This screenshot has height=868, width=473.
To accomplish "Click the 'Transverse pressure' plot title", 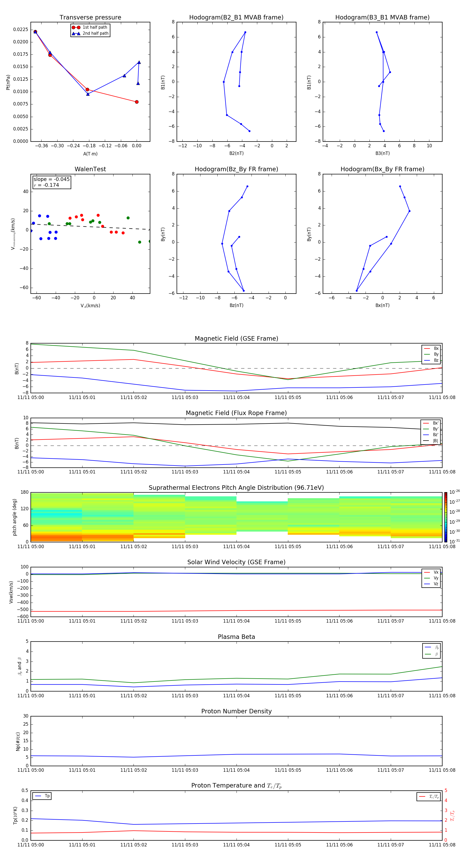I will [x=90, y=18].
